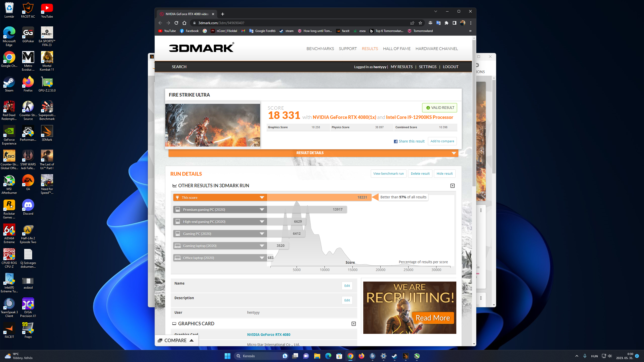Open the 3DMark desktop shortcut
The image size is (644, 362).
[47, 133]
